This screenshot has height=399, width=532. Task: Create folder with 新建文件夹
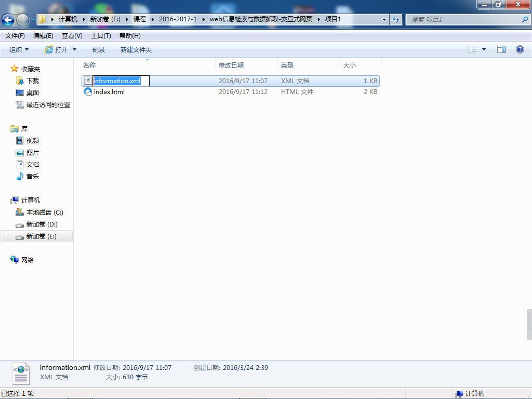click(136, 49)
